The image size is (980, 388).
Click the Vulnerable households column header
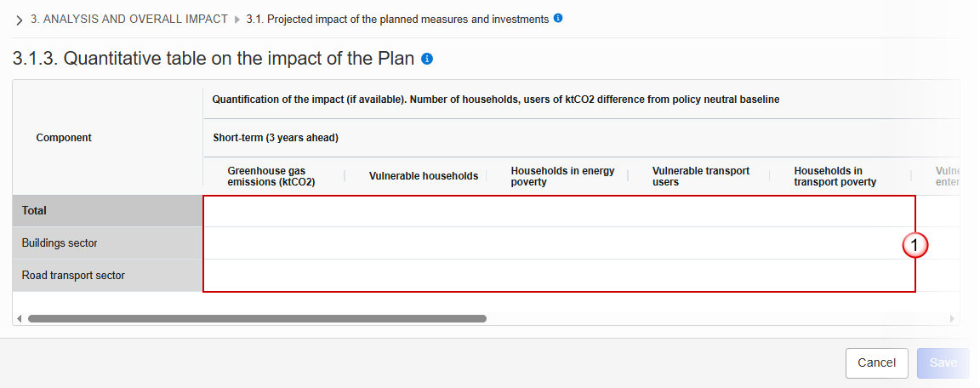(x=424, y=176)
